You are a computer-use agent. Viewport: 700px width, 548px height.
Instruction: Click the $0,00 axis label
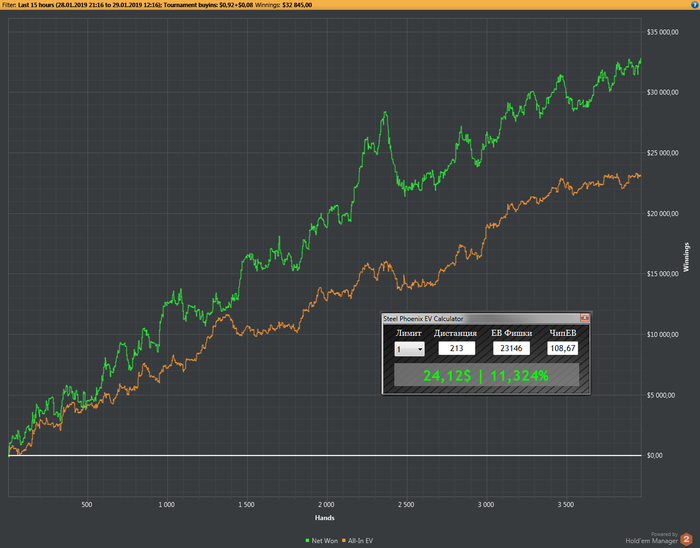(x=654, y=455)
